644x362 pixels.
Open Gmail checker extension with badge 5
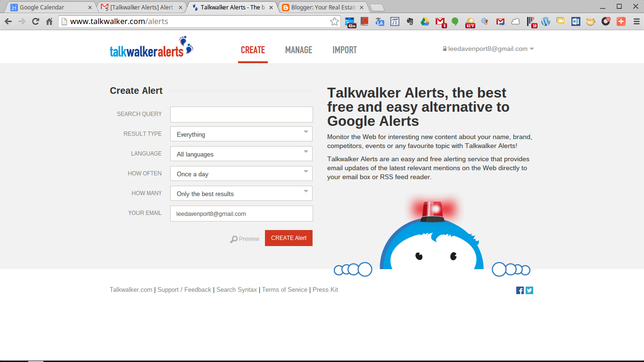[x=440, y=22]
